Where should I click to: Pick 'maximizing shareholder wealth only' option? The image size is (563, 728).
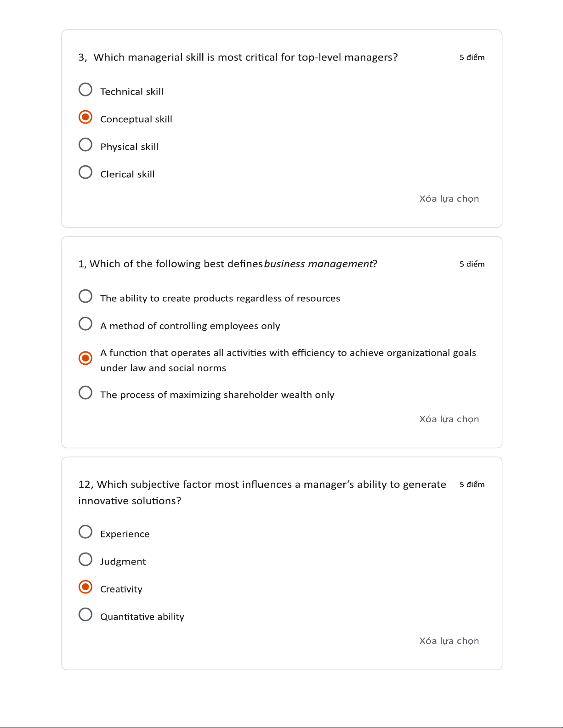click(85, 393)
